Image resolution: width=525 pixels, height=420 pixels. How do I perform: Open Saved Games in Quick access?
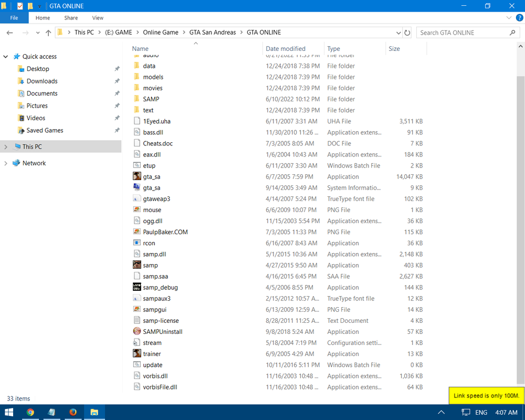pyautogui.click(x=45, y=130)
